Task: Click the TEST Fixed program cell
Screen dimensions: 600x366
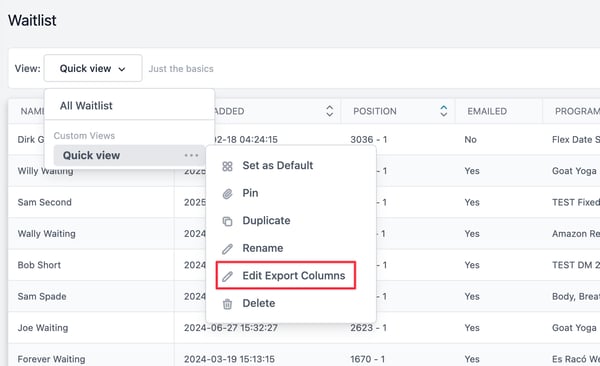Action: pyautogui.click(x=576, y=202)
